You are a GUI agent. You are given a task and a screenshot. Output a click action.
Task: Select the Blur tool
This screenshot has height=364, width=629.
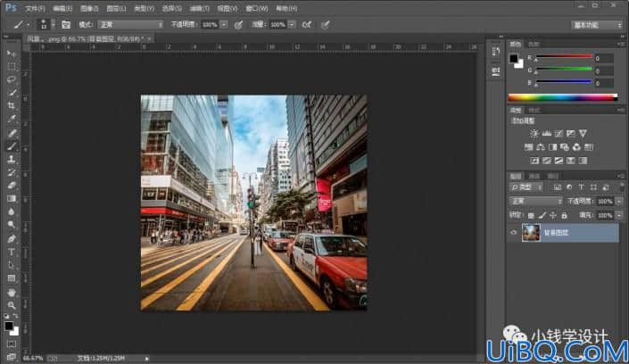coord(12,211)
